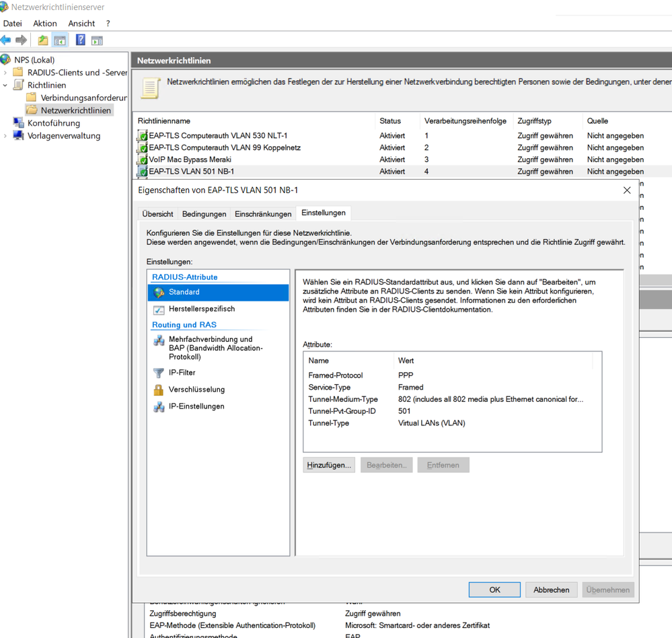Switch to the Bedingungen tab
This screenshot has width=672, height=638.
204,214
